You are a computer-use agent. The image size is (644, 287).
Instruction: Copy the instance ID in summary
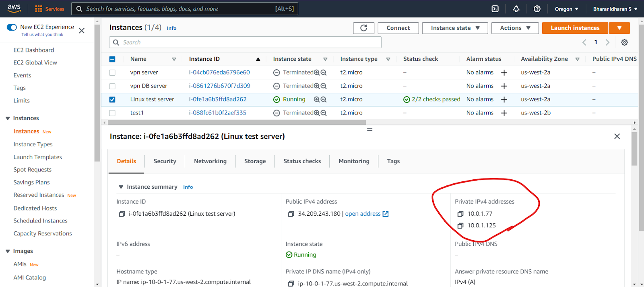tap(122, 214)
